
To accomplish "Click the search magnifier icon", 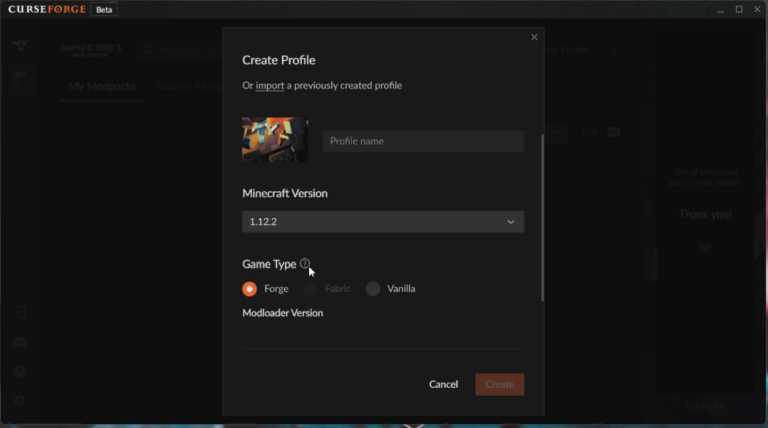I will pos(147,49).
